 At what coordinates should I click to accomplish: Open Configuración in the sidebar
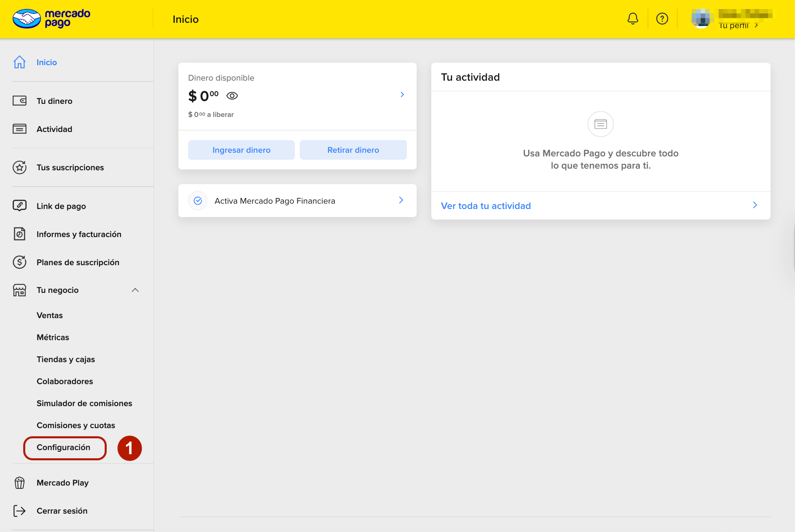click(64, 447)
